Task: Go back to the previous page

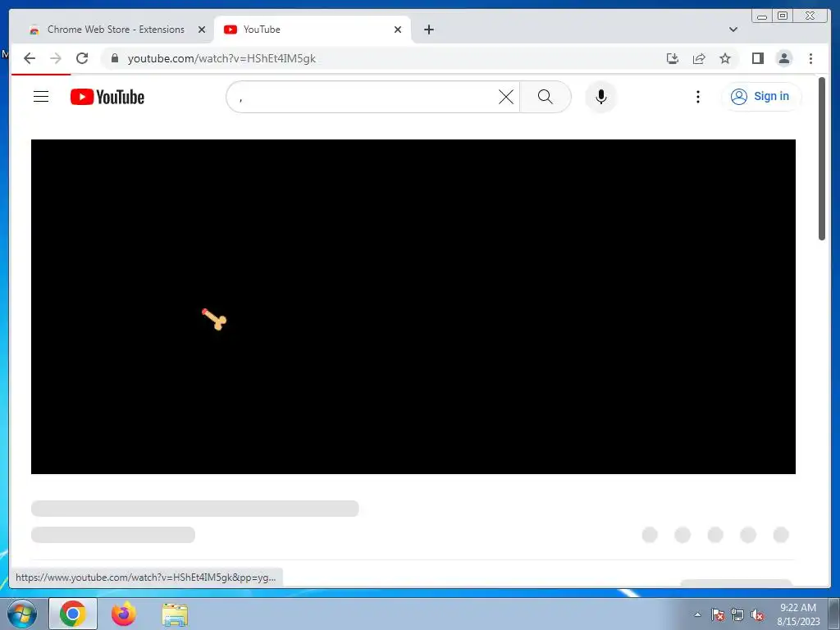Action: tap(30, 58)
